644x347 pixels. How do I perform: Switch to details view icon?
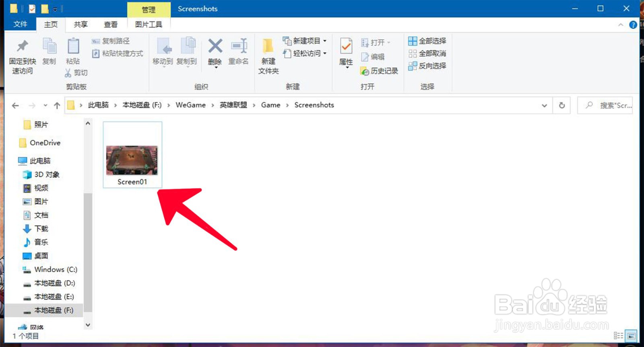click(x=618, y=336)
